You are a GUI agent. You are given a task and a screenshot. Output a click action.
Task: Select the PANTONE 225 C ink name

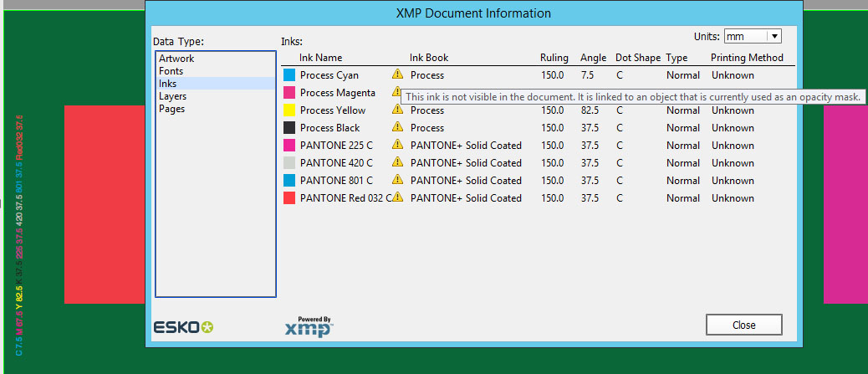click(336, 146)
